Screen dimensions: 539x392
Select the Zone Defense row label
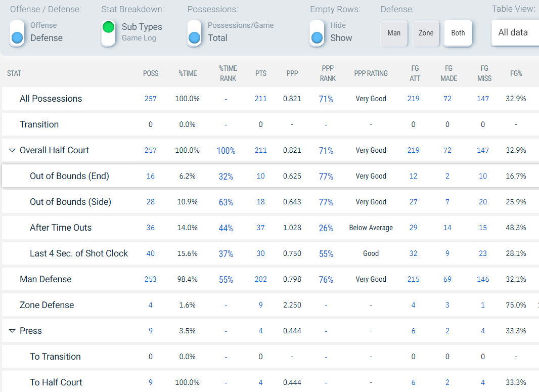pyautogui.click(x=47, y=305)
